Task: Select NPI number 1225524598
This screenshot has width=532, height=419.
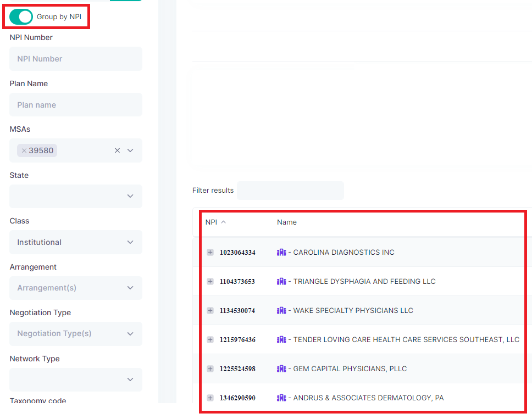Action: click(237, 369)
